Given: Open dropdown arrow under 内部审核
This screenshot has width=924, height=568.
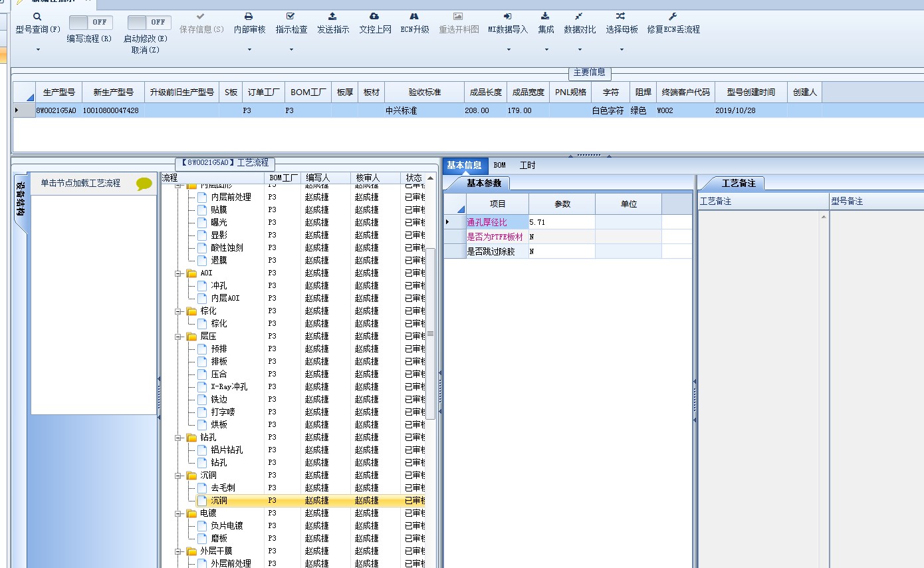Looking at the screenshot, I should [x=249, y=50].
